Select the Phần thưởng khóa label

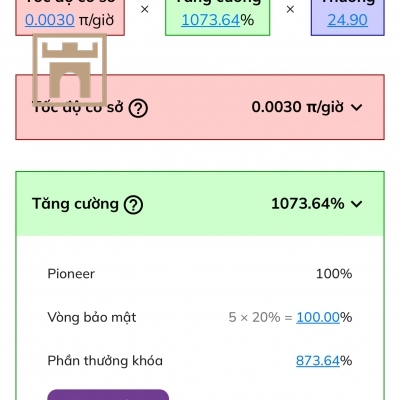(105, 361)
